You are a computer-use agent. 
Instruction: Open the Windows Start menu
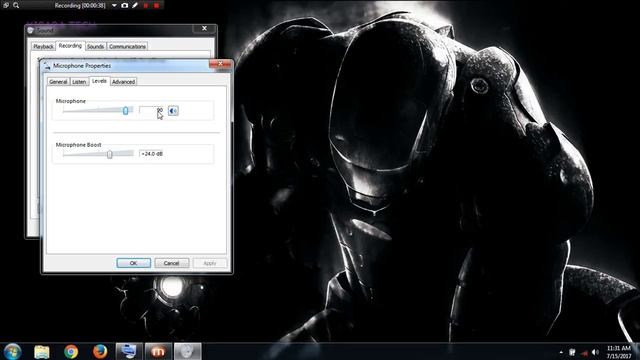13,351
